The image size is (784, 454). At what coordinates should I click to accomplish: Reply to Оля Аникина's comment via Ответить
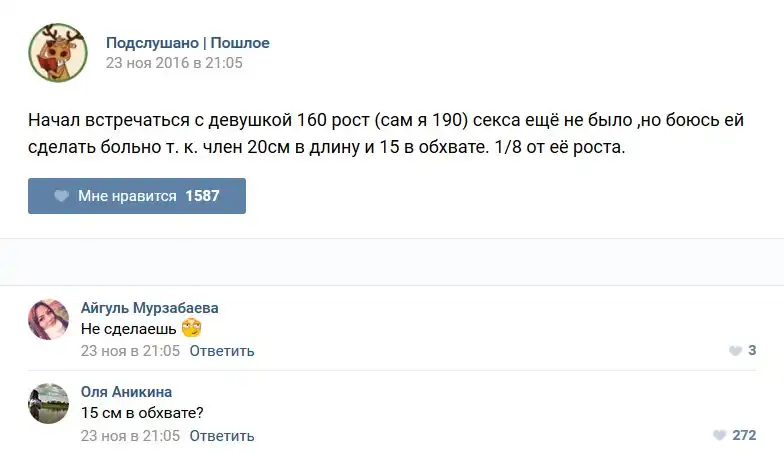pyautogui.click(x=221, y=436)
